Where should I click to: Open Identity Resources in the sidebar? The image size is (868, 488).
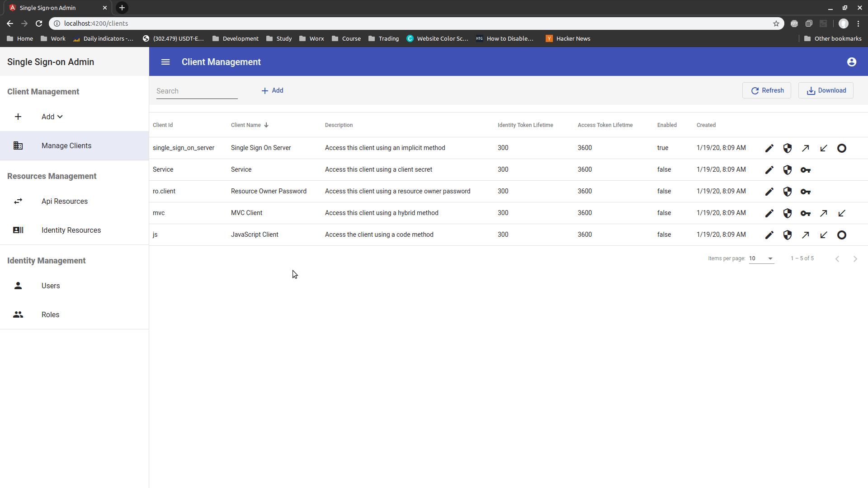(71, 230)
